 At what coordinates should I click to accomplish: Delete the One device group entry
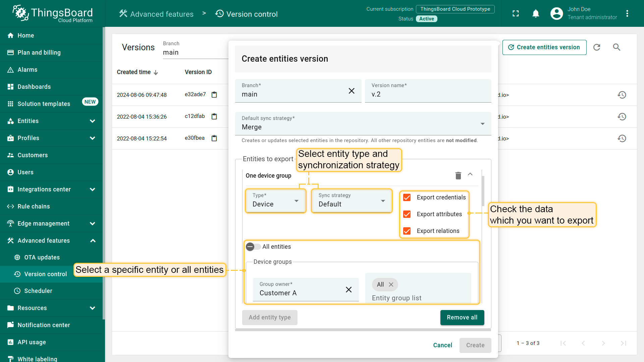click(458, 175)
